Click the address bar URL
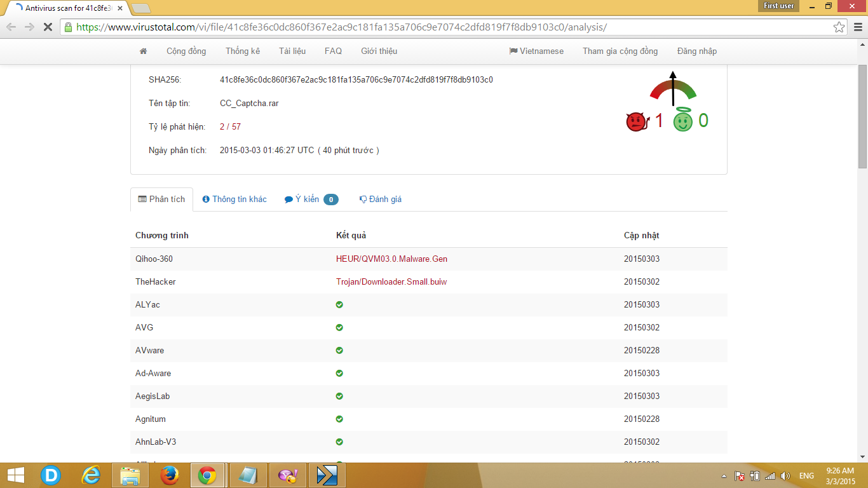 pyautogui.click(x=342, y=27)
